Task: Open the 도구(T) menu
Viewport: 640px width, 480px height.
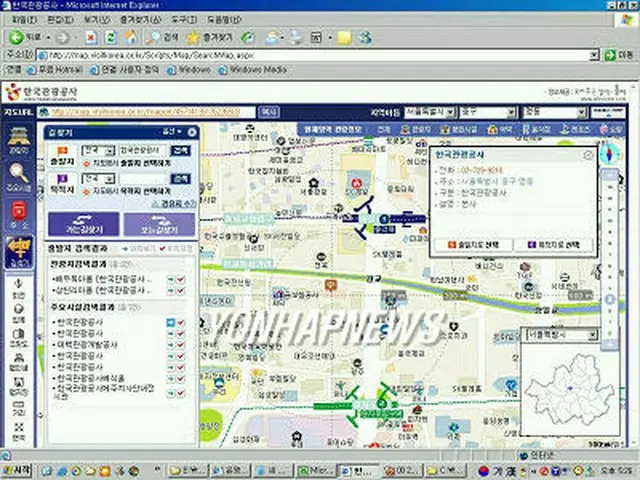Action: pyautogui.click(x=184, y=19)
